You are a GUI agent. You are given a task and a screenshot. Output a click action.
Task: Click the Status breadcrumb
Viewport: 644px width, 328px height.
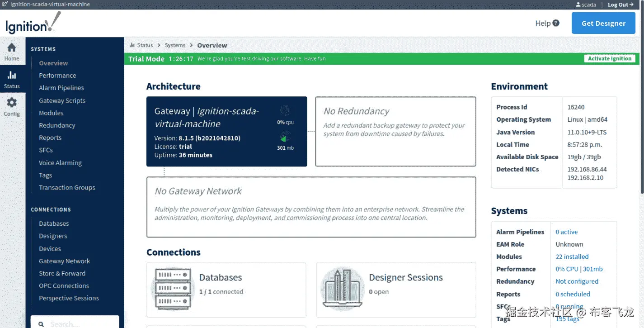coord(145,45)
